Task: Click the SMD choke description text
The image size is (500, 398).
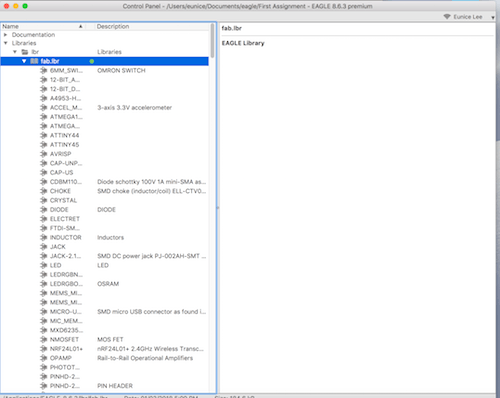Action: click(x=152, y=191)
